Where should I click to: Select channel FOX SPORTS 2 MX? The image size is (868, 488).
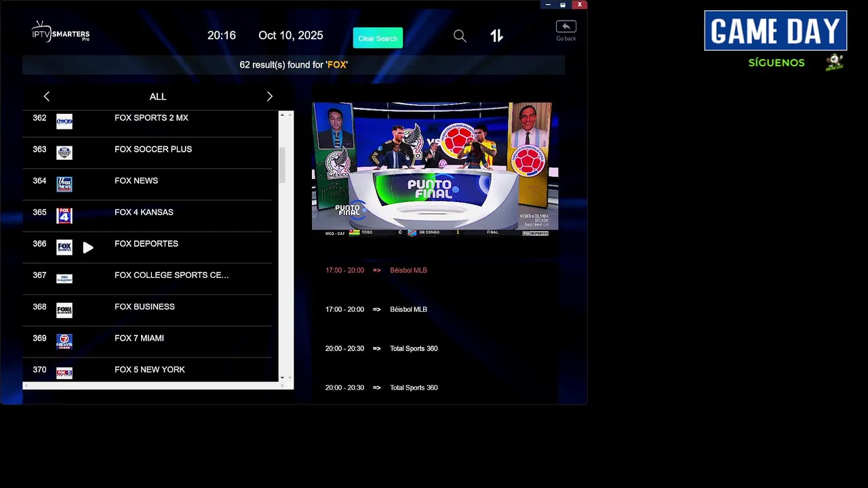[148, 121]
